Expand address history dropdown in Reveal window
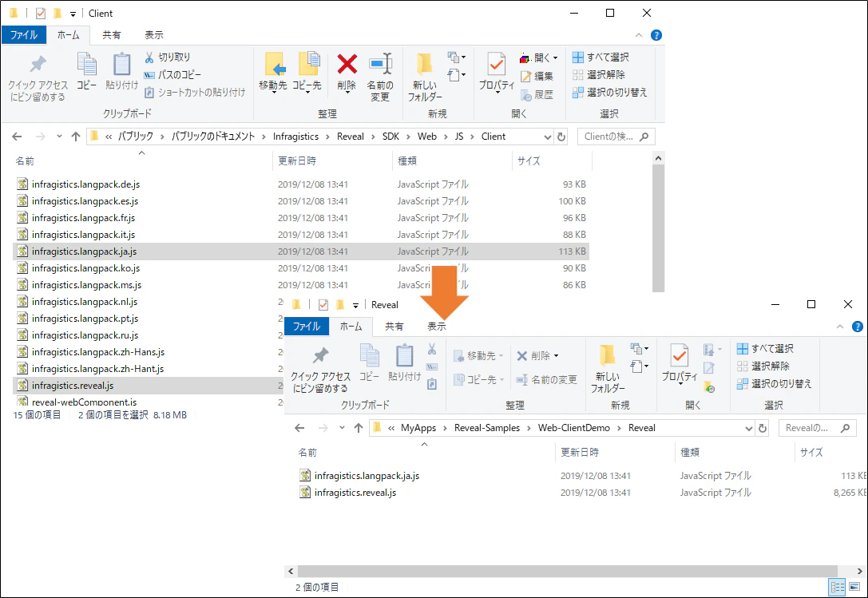Viewport: 868px width, 598px height. (749, 428)
